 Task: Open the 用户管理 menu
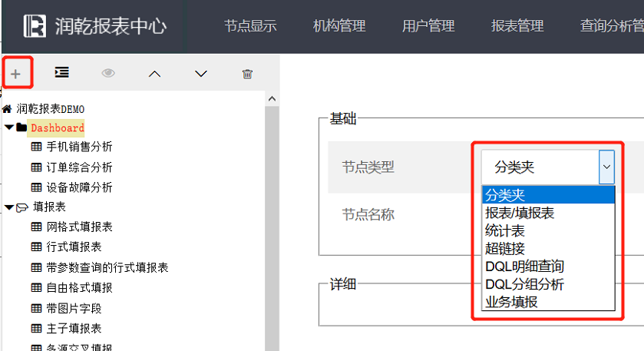point(428,26)
